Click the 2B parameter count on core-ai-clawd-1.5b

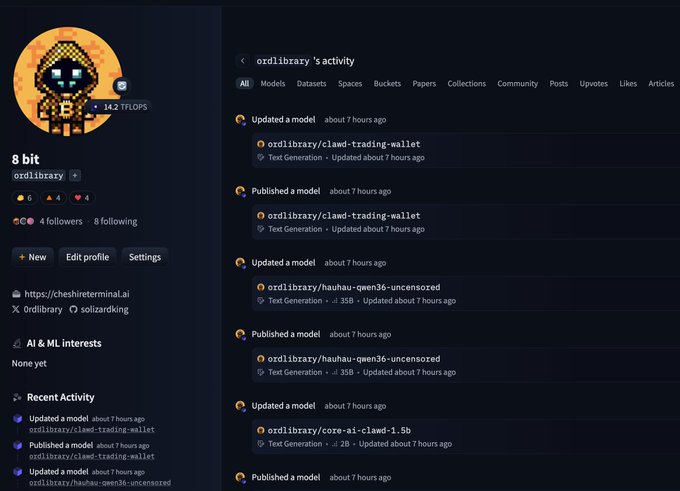click(x=341, y=444)
